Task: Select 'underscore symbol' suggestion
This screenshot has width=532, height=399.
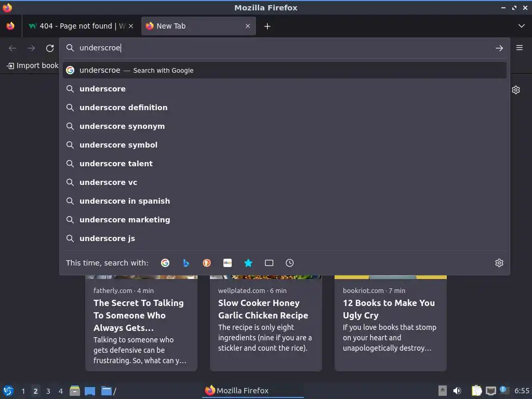Action: 284,145
